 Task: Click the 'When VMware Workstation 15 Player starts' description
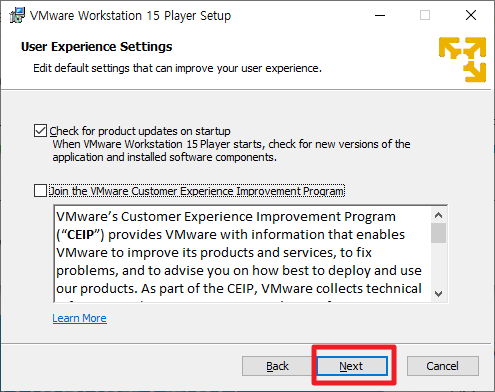tap(231, 151)
